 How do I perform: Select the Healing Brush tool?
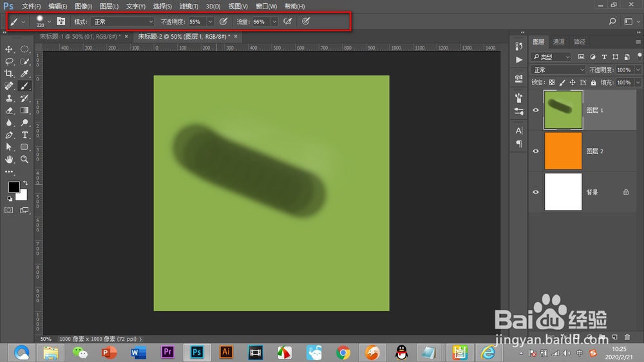[8, 86]
